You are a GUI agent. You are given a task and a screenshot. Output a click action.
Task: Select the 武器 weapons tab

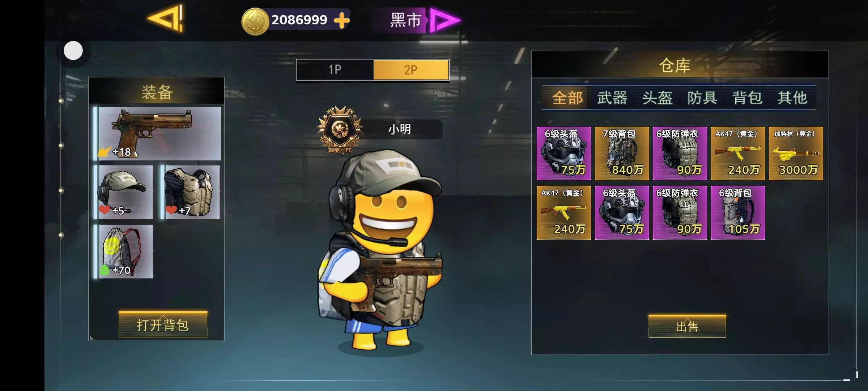(612, 98)
